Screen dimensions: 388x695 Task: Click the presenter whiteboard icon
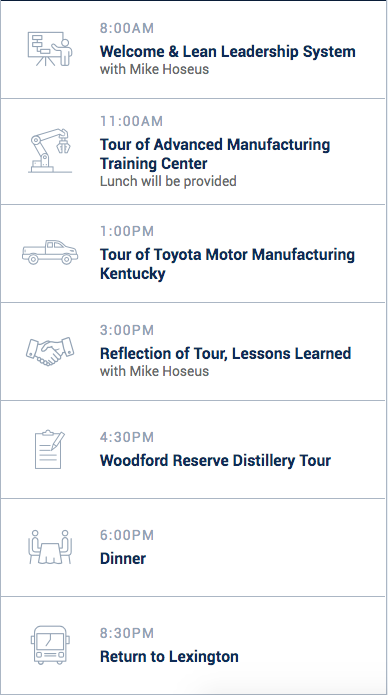point(50,49)
